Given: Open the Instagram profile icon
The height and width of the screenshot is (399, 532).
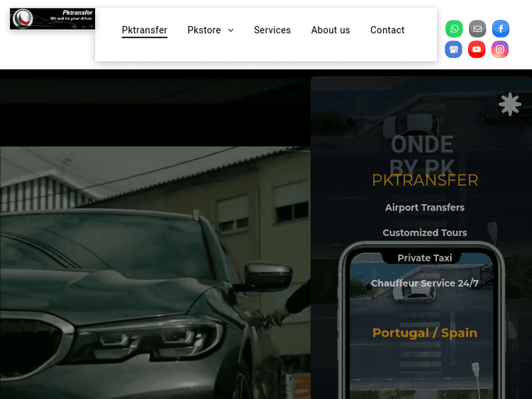Looking at the screenshot, I should coord(500,50).
